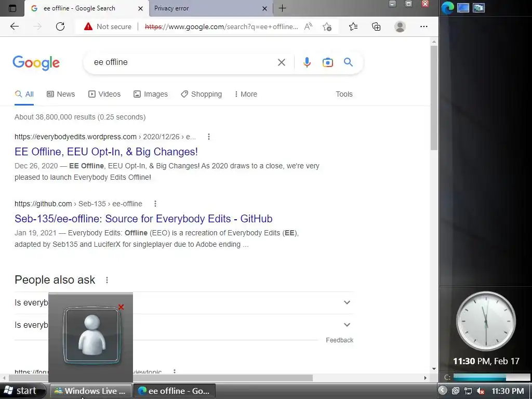Clear the Google search box text
This screenshot has width=532, height=399.
point(281,62)
